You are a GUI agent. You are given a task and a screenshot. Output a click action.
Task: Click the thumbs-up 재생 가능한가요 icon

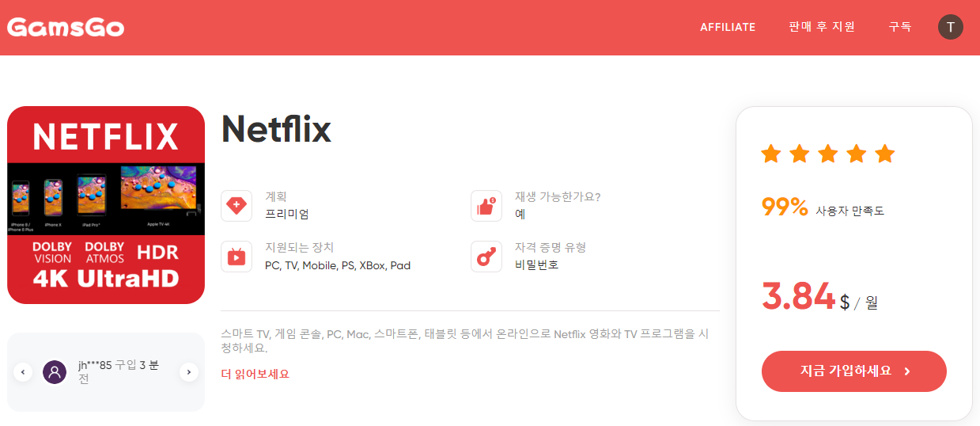[x=486, y=206]
